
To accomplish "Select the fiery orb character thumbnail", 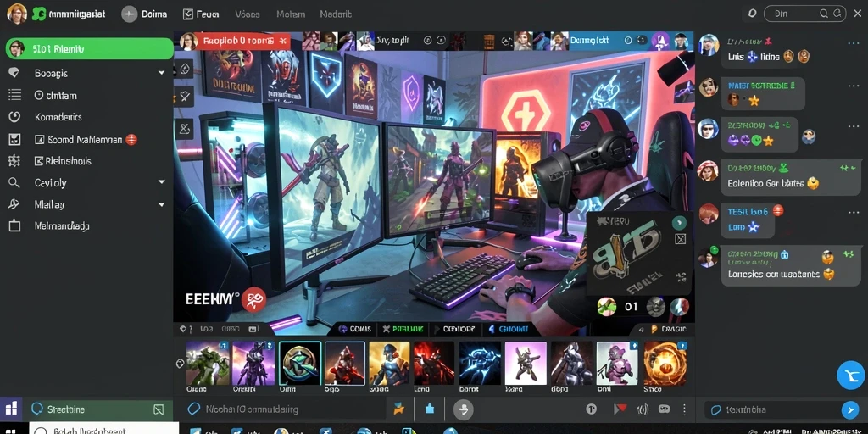I will (665, 363).
